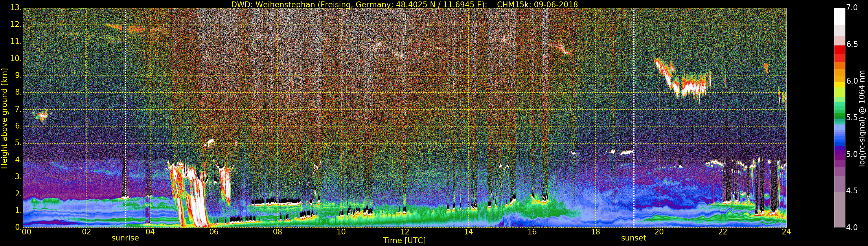Click the time-axis tick label "18"
Screen dimensions: 868x246
coord(595,232)
